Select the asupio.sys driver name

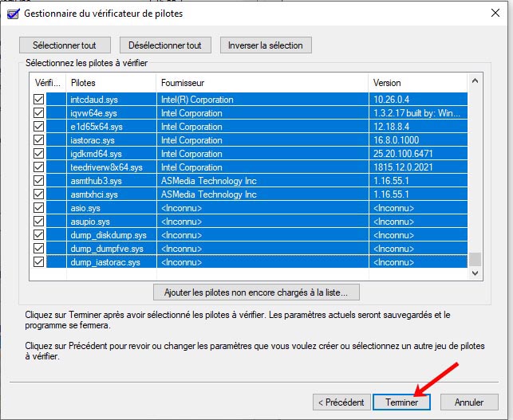coord(90,222)
